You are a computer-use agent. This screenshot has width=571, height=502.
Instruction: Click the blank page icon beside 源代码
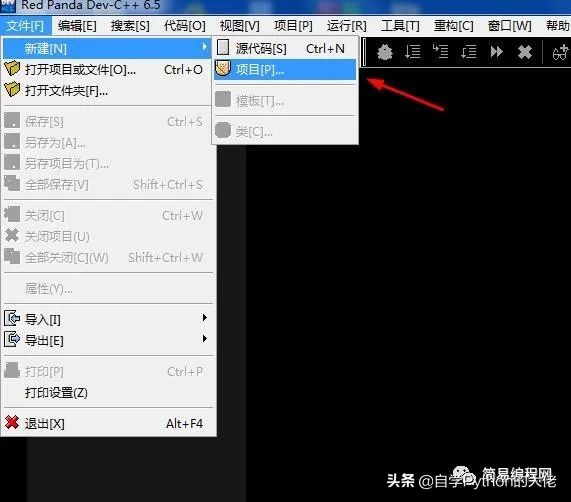pos(223,47)
